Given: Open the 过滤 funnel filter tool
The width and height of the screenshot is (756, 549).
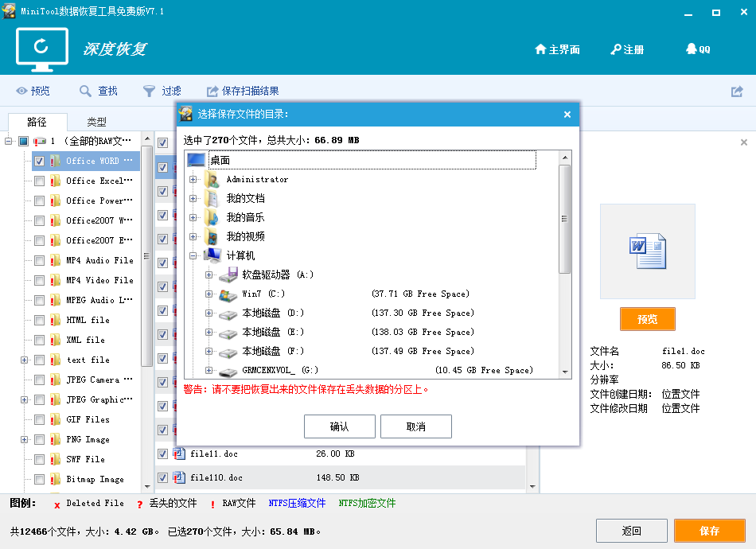Looking at the screenshot, I should (x=149, y=91).
